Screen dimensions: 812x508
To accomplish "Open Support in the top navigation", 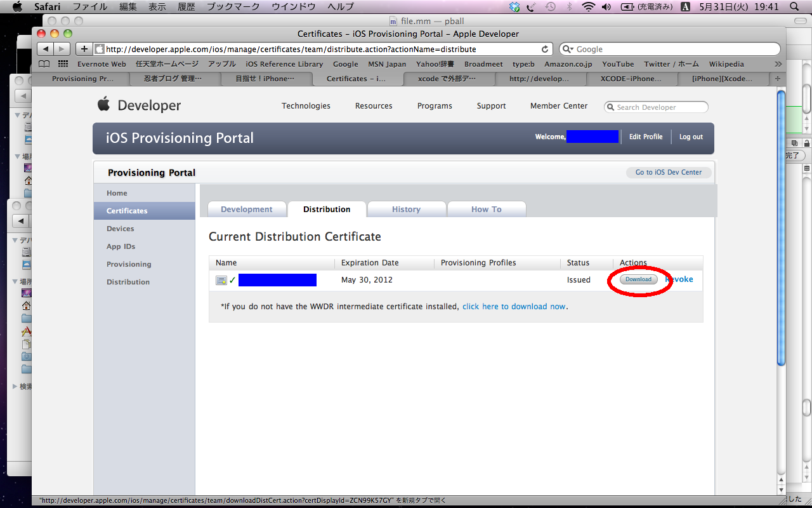I will (x=492, y=106).
